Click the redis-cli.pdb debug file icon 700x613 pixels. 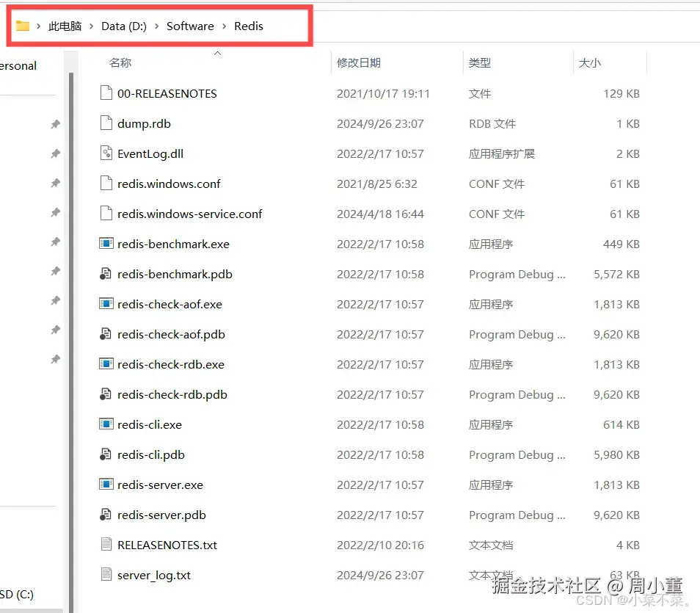tap(106, 454)
